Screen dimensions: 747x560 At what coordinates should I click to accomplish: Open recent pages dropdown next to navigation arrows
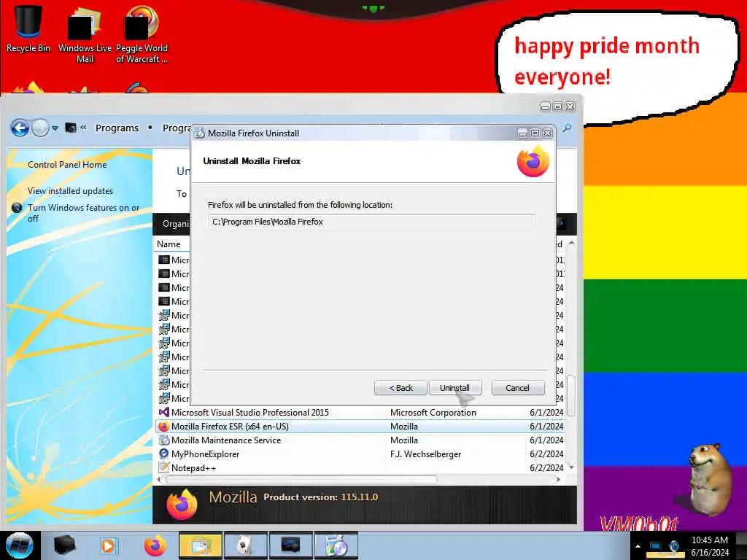(x=55, y=128)
